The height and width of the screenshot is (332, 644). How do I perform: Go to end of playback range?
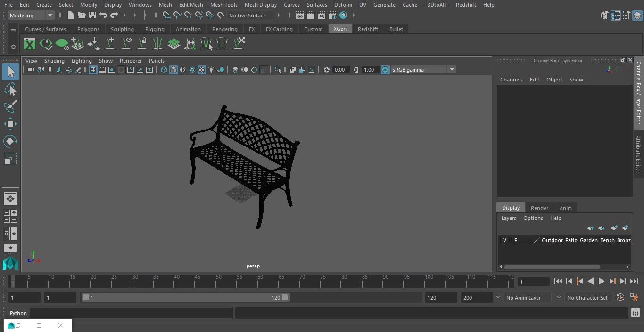click(634, 282)
